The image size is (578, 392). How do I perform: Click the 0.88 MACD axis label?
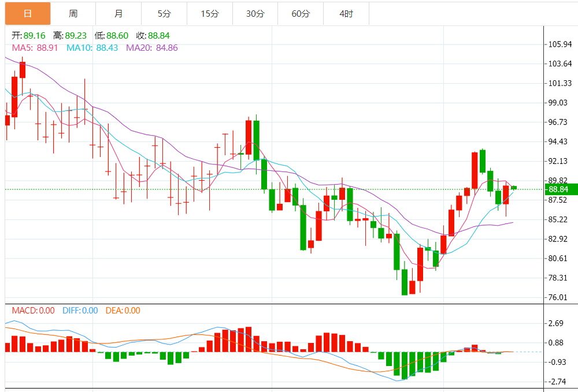[556, 343]
